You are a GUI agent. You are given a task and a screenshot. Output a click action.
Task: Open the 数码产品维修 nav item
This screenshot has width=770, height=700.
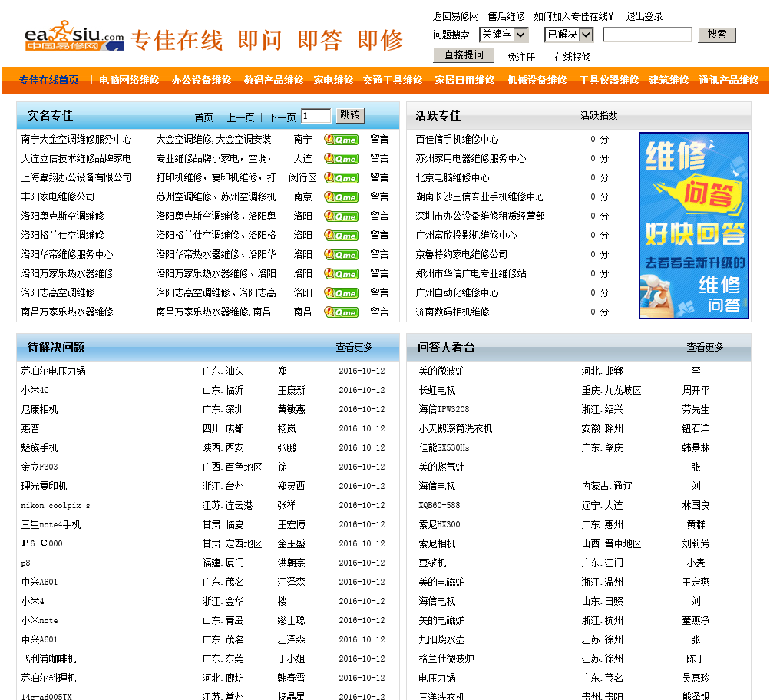point(273,80)
